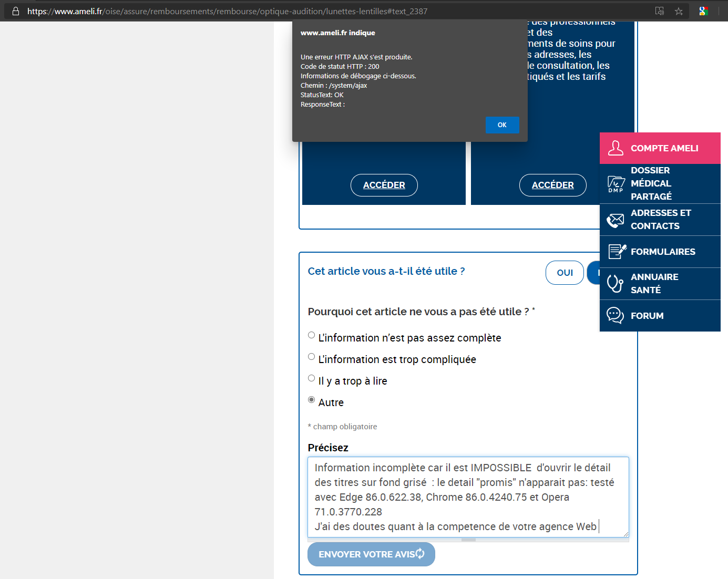Click the Google account extension icon
The width and height of the screenshot is (728, 579).
point(703,11)
